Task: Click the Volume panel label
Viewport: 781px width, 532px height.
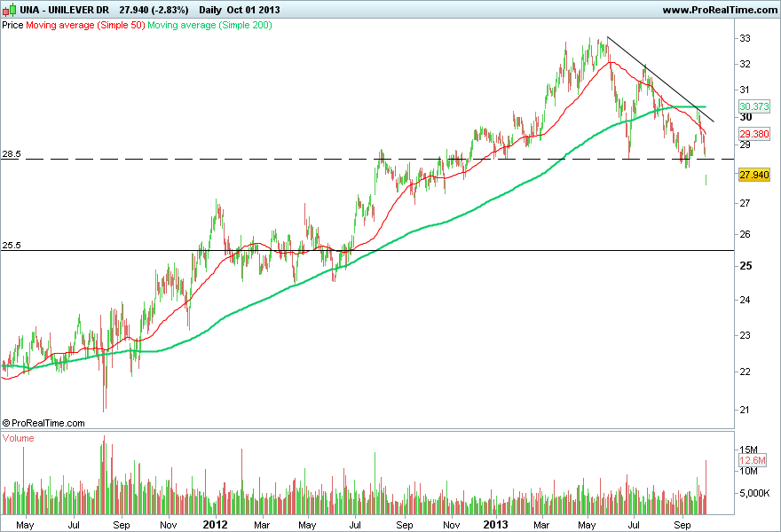Action: point(19,438)
